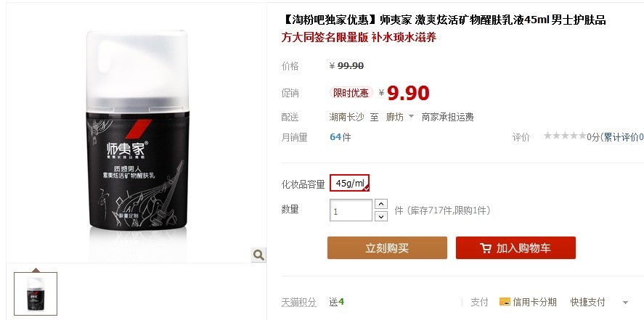Click the five-star rating icons

(x=565, y=136)
